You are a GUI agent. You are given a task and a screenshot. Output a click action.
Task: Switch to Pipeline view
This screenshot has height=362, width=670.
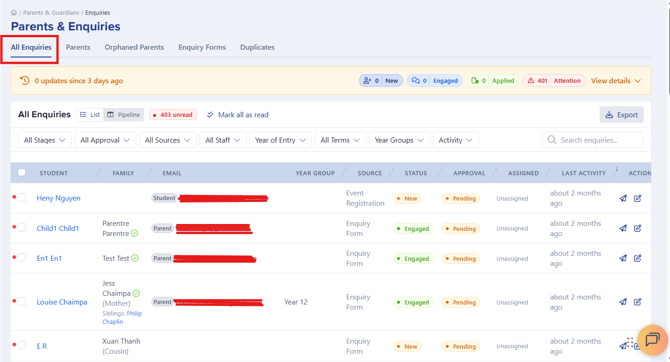pyautogui.click(x=123, y=115)
